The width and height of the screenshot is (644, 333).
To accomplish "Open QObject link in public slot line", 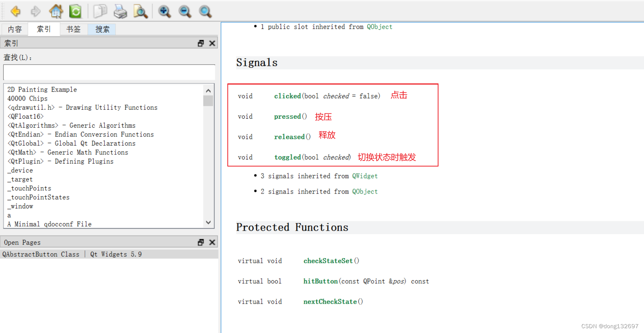I will click(x=380, y=27).
